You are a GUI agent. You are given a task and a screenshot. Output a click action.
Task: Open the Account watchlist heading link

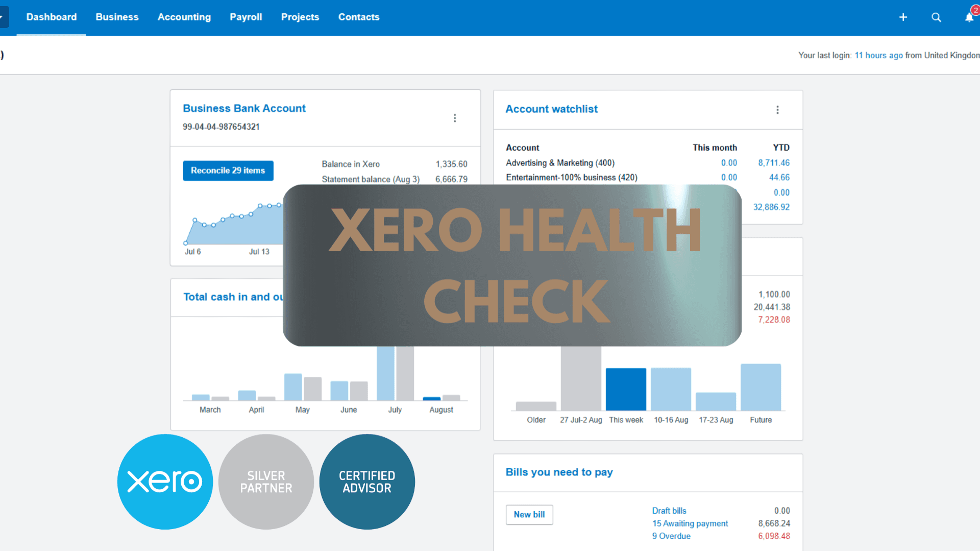point(551,109)
